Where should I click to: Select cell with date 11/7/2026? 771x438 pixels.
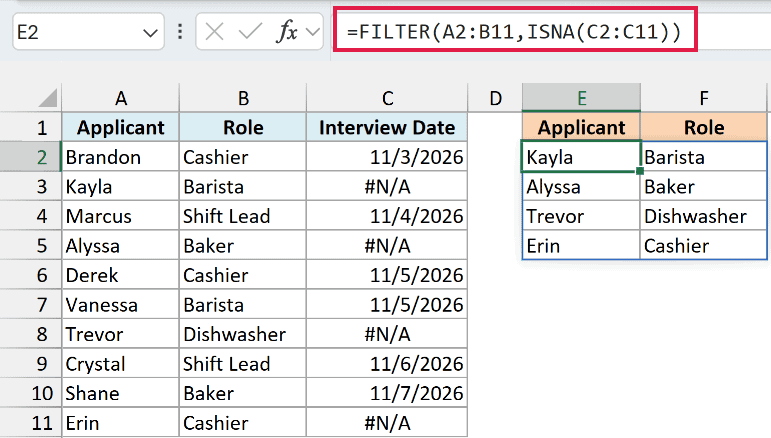[387, 393]
